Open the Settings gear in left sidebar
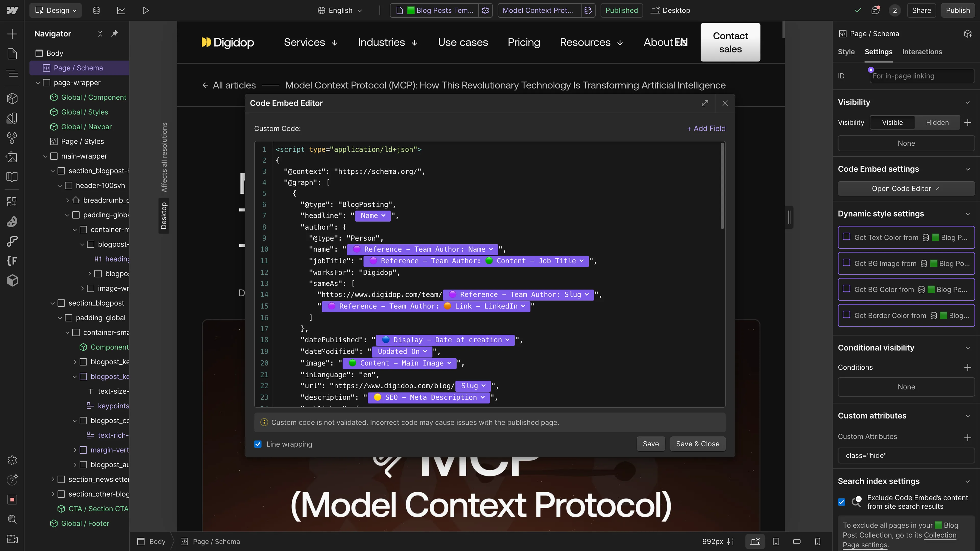Viewport: 980px width, 551px height. [12, 460]
